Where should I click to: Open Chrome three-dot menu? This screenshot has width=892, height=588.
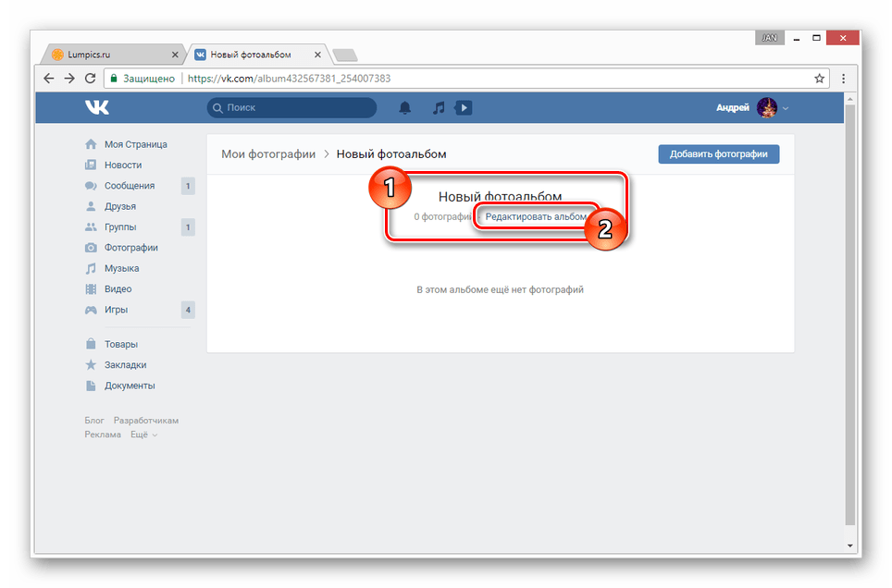[844, 79]
